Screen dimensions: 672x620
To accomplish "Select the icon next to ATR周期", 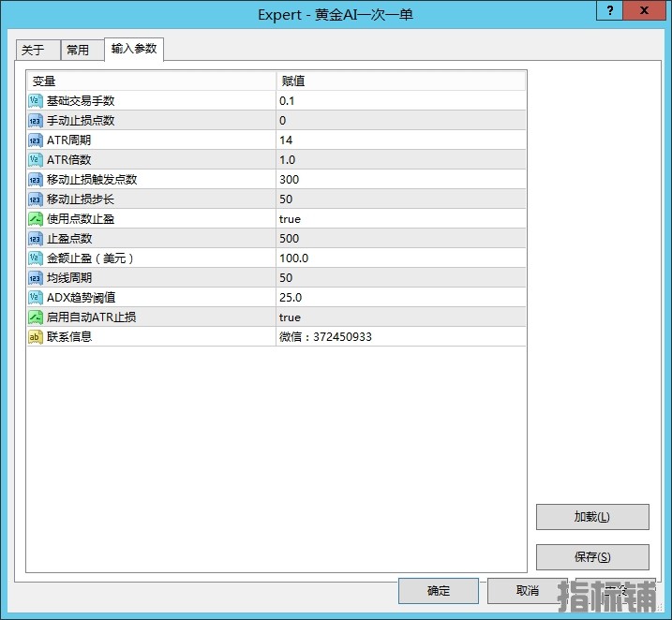I will [36, 140].
